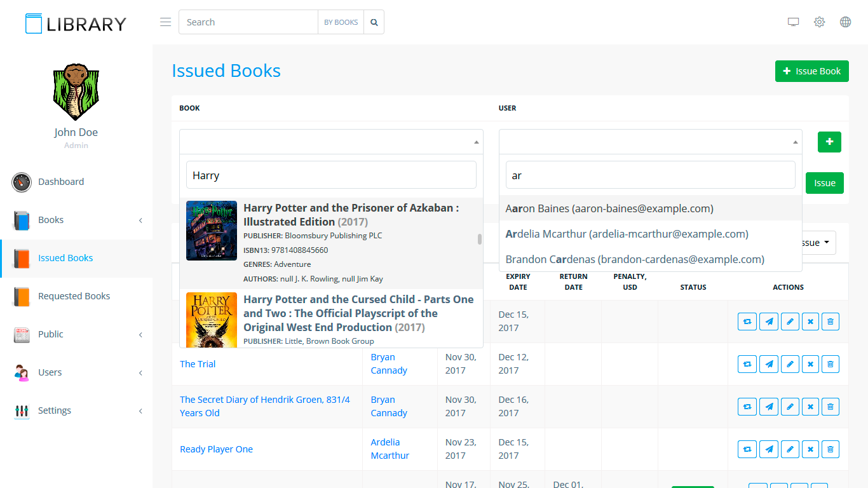Click the pencil edit icon for The Secret Diary row

(x=790, y=407)
